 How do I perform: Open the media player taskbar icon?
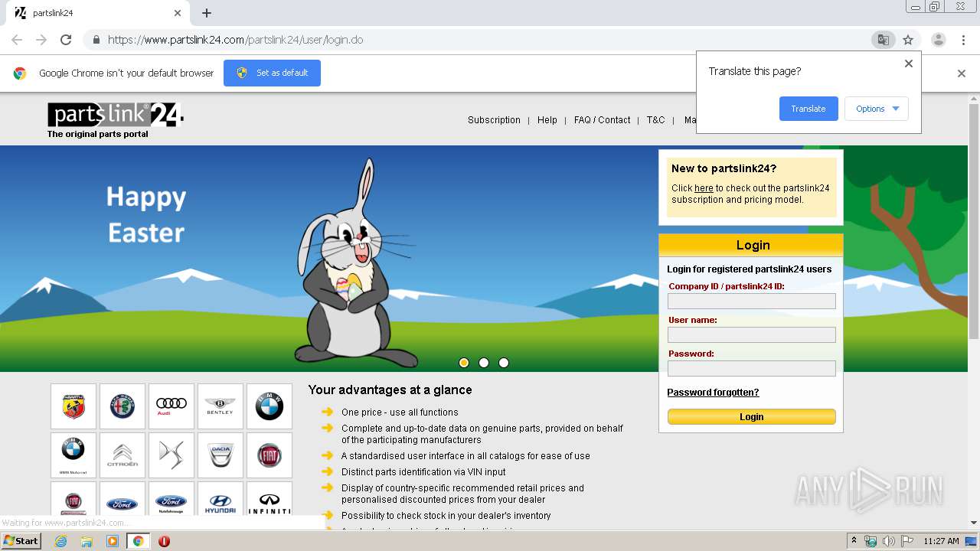tap(113, 541)
